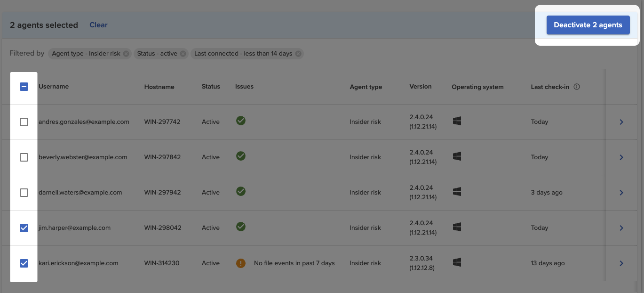Uncheck jim.harper@example.com's row checkbox
The width and height of the screenshot is (644, 293).
click(24, 228)
